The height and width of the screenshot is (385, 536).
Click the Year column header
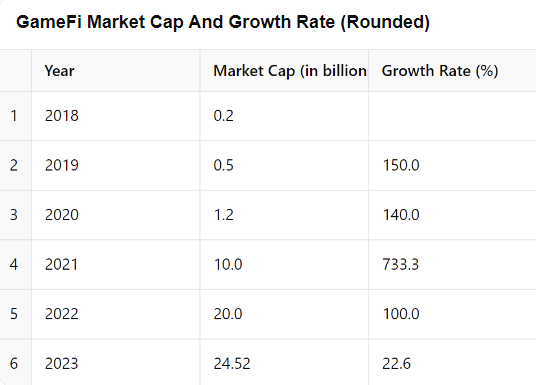click(x=116, y=71)
